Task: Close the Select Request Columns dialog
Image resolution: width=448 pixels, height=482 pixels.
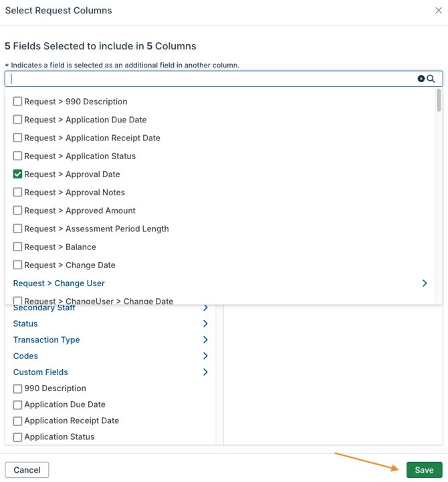Action: (438, 11)
